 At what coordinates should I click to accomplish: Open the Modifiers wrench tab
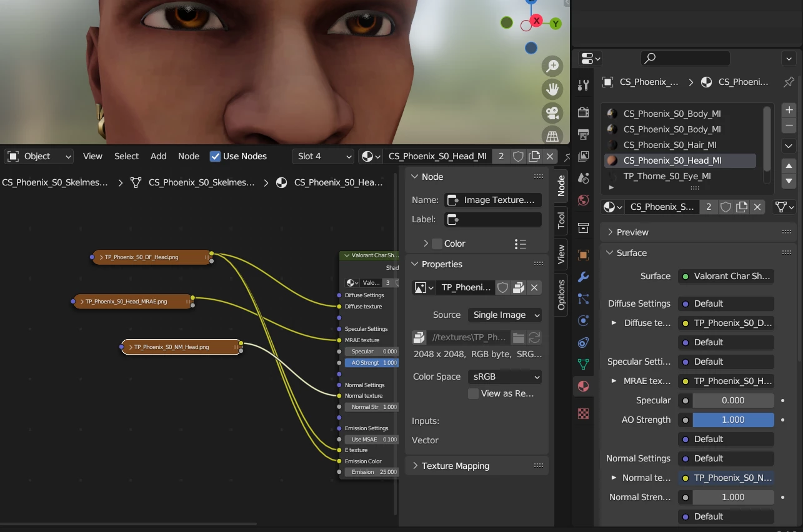tap(583, 277)
